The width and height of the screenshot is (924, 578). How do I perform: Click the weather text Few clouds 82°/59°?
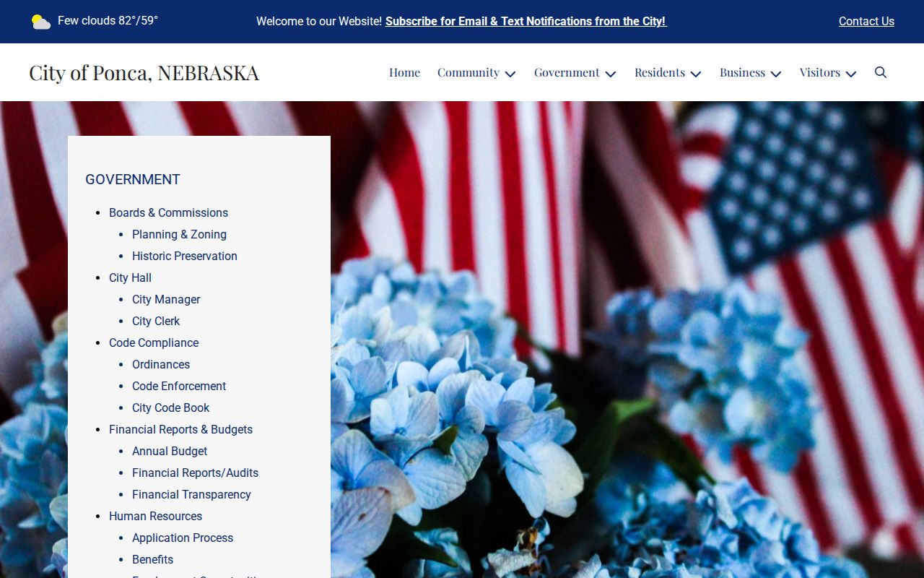click(108, 20)
